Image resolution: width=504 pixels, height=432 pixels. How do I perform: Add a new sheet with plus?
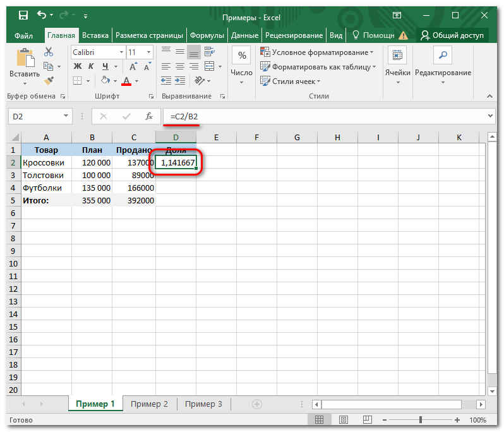point(257,404)
